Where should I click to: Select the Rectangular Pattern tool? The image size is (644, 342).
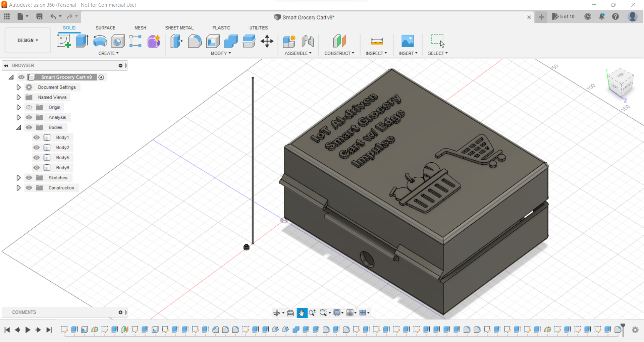136,41
